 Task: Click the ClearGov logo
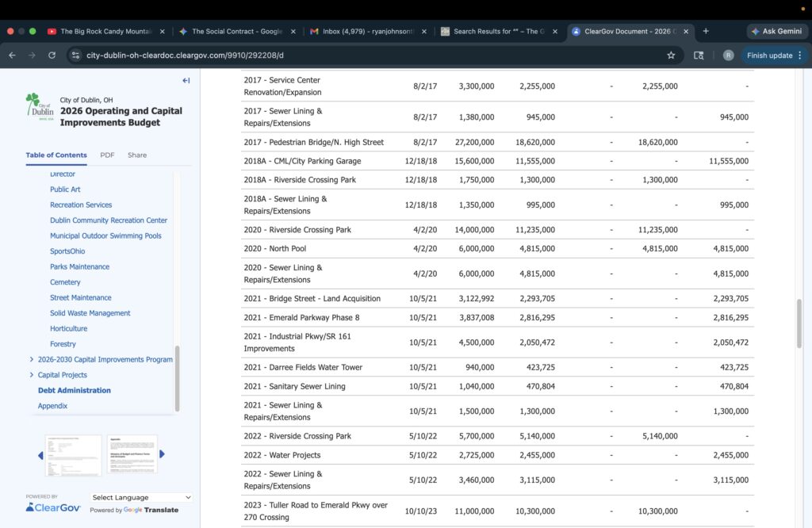tap(52, 507)
